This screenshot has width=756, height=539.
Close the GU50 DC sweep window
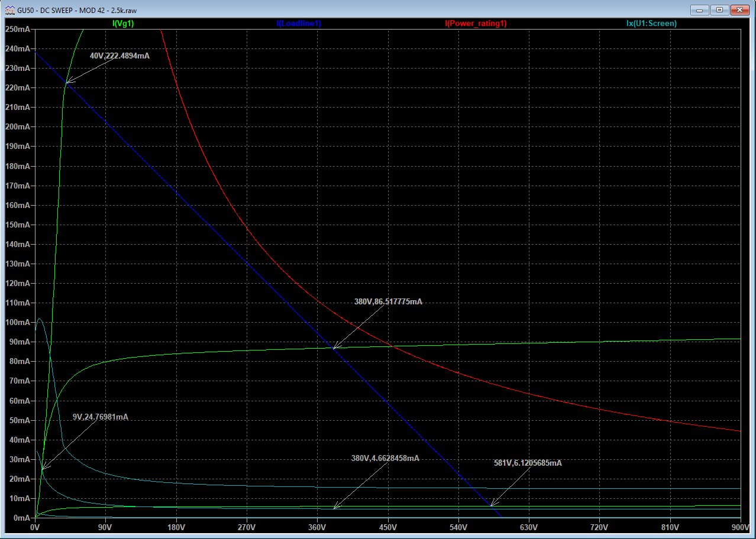(739, 9)
